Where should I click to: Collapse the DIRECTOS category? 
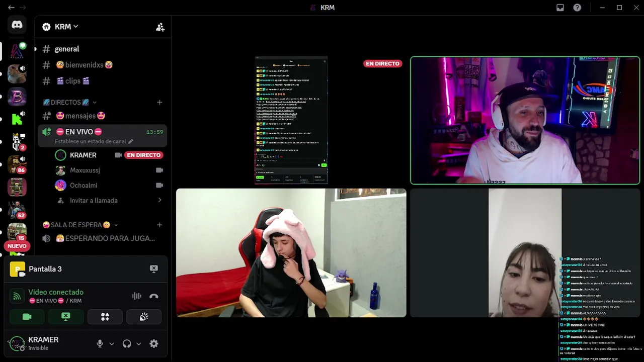69,102
